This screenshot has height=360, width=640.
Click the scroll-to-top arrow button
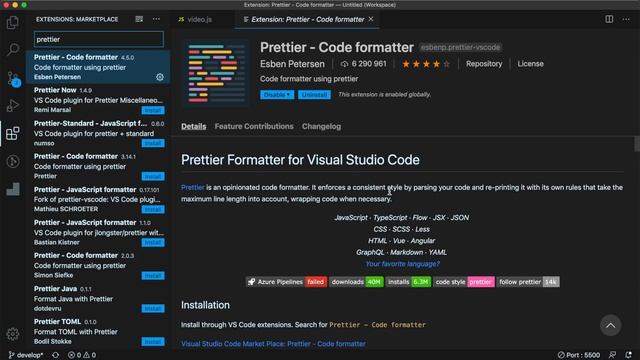coord(610,325)
